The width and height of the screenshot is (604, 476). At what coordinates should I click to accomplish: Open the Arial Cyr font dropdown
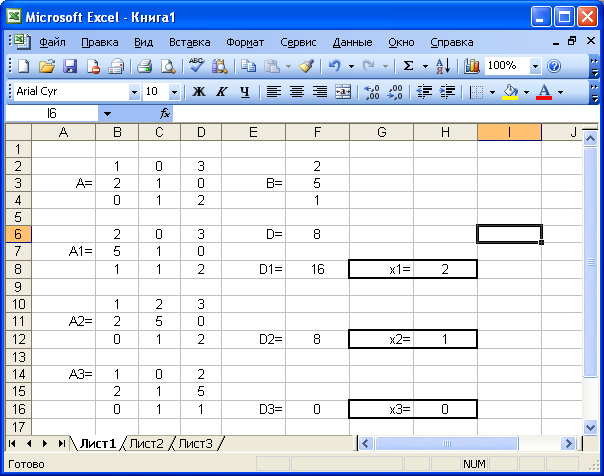click(134, 92)
